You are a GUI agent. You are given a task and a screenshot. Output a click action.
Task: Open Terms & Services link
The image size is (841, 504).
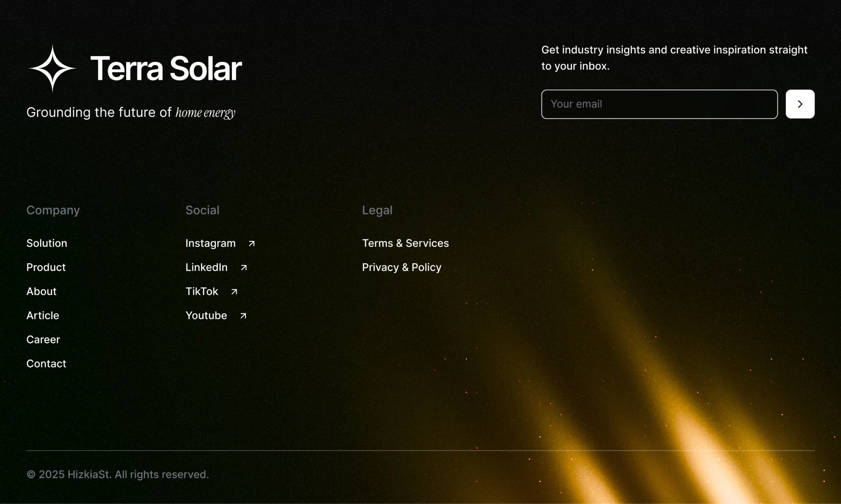[405, 243]
